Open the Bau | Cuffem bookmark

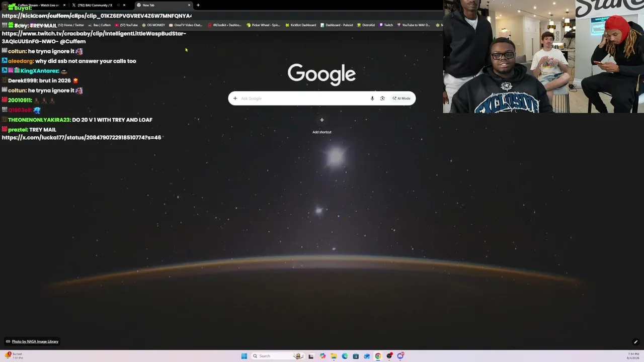click(x=100, y=25)
